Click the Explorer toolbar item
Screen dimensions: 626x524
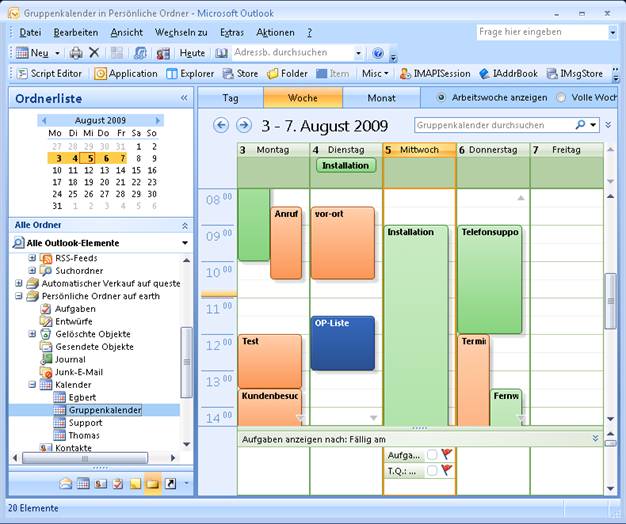tap(190, 74)
